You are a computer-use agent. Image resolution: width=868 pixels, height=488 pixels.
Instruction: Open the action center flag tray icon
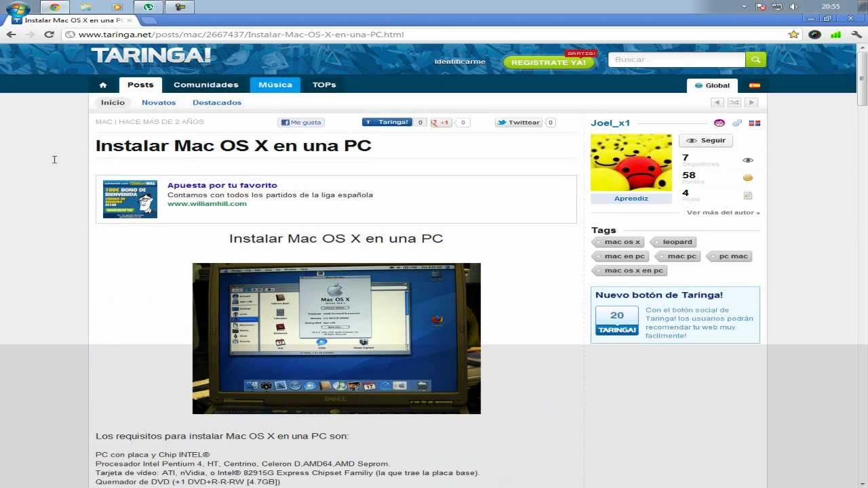click(x=761, y=7)
